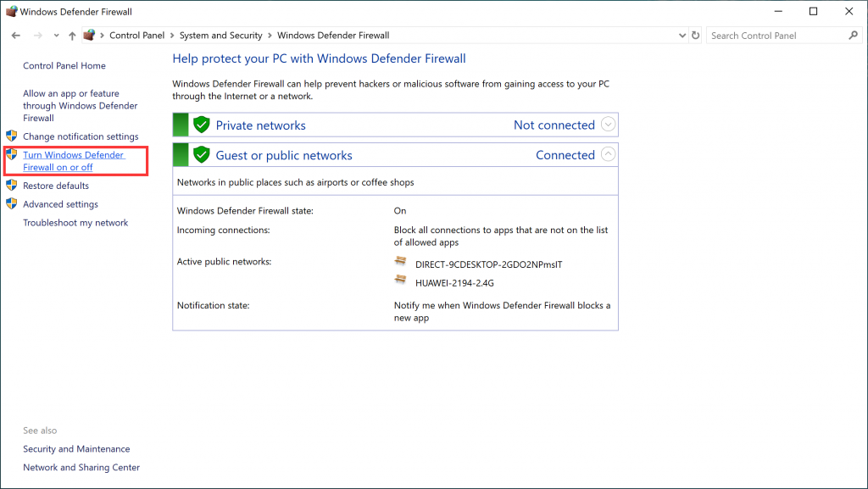Click the search magnifier icon
Image resolution: width=868 pixels, height=489 pixels.
click(852, 35)
